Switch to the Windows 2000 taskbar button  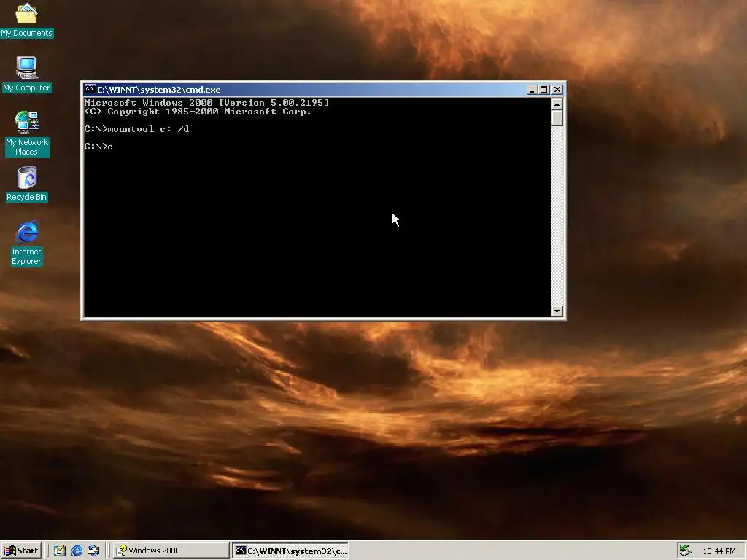(x=171, y=551)
